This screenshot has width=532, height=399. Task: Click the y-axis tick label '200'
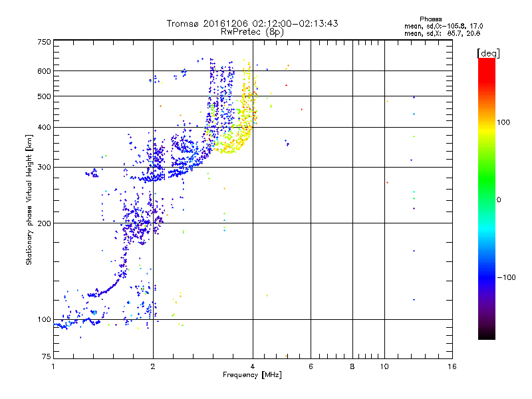coord(44,223)
